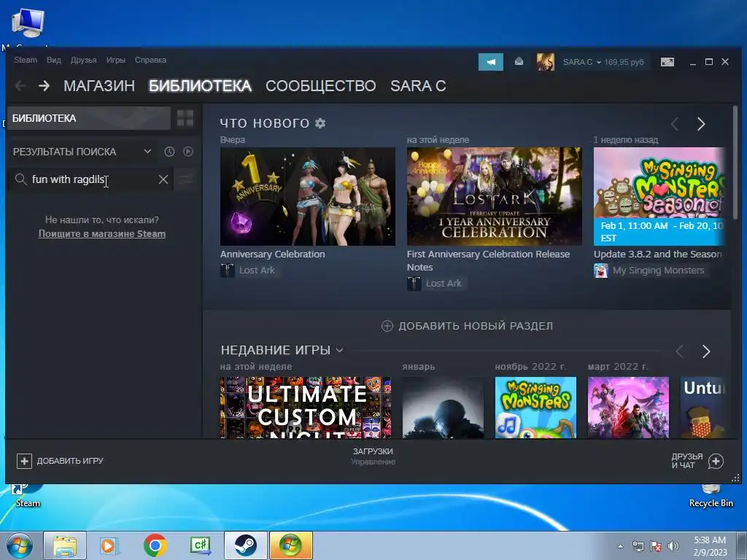
Task: Show hidden tray icons arrow
Action: click(x=620, y=546)
